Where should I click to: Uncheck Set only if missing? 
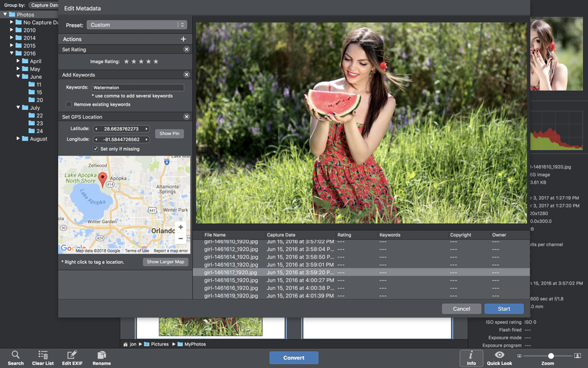pyautogui.click(x=97, y=149)
